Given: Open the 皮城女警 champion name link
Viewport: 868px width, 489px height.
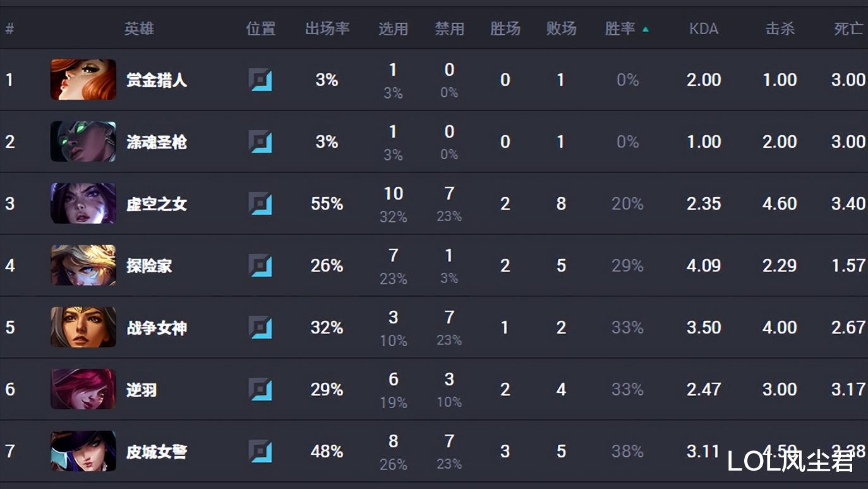Looking at the screenshot, I should coord(157,452).
